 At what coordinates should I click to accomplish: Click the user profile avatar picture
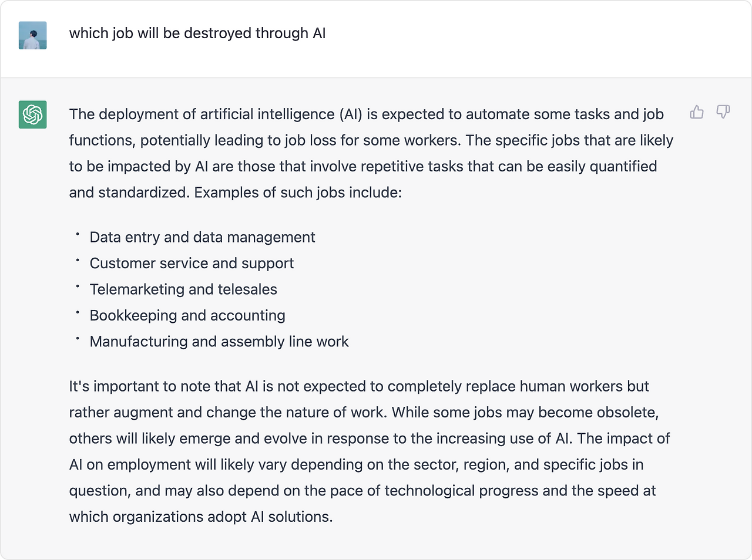click(33, 35)
